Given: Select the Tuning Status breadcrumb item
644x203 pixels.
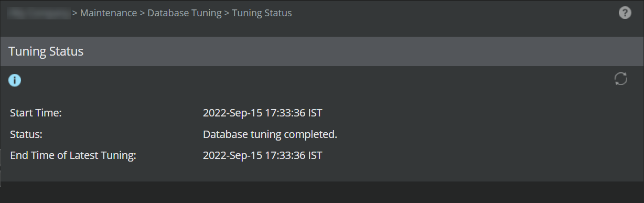Looking at the screenshot, I should pyautogui.click(x=262, y=13).
